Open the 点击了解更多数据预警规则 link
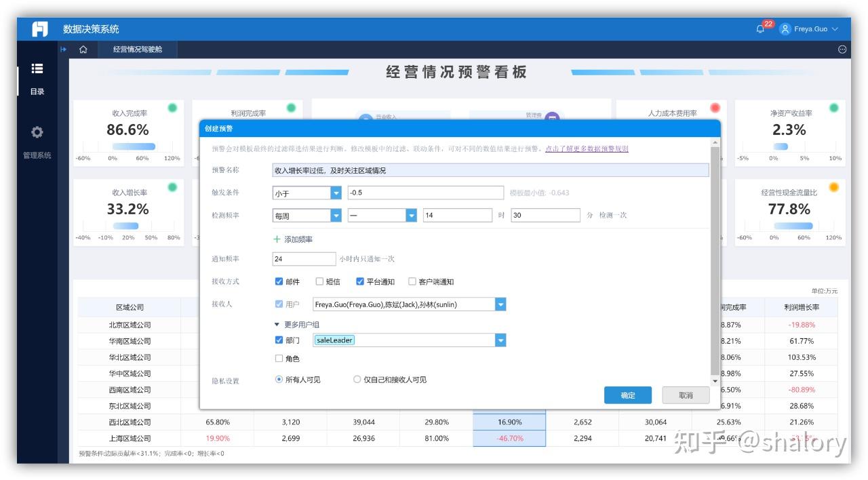 pos(587,148)
